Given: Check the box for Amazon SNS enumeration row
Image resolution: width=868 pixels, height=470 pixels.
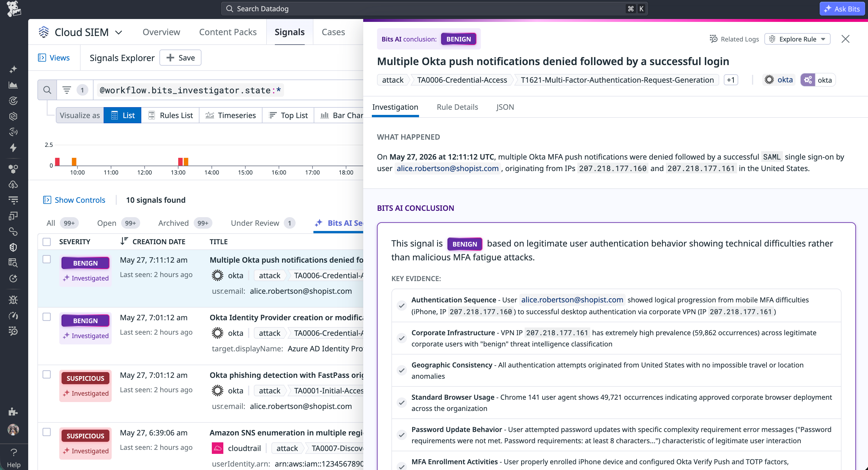Looking at the screenshot, I should click(x=47, y=432).
